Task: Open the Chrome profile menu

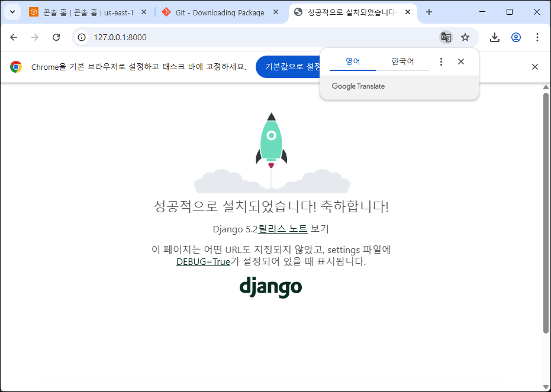Action: click(x=516, y=37)
